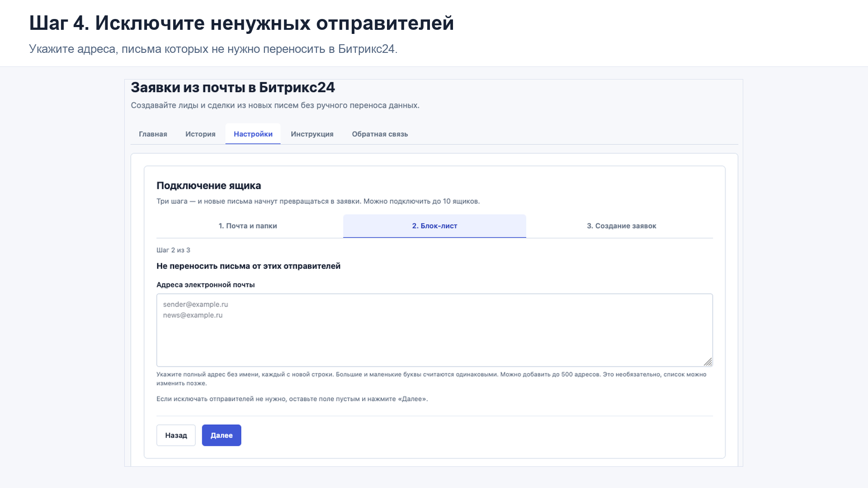Click into the email addresses textarea
Screen dimensions: 868x488
pos(434,330)
